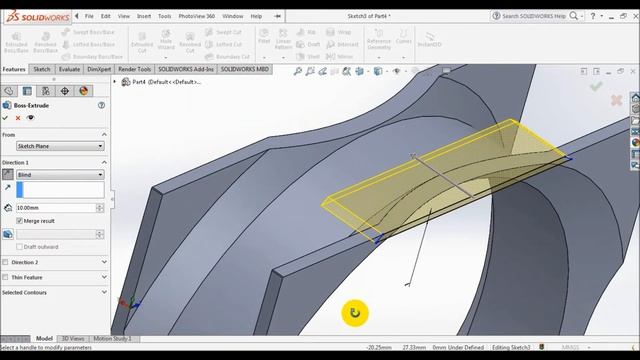Enable Thin Feature checkbox
640x360 pixels.
5,278
